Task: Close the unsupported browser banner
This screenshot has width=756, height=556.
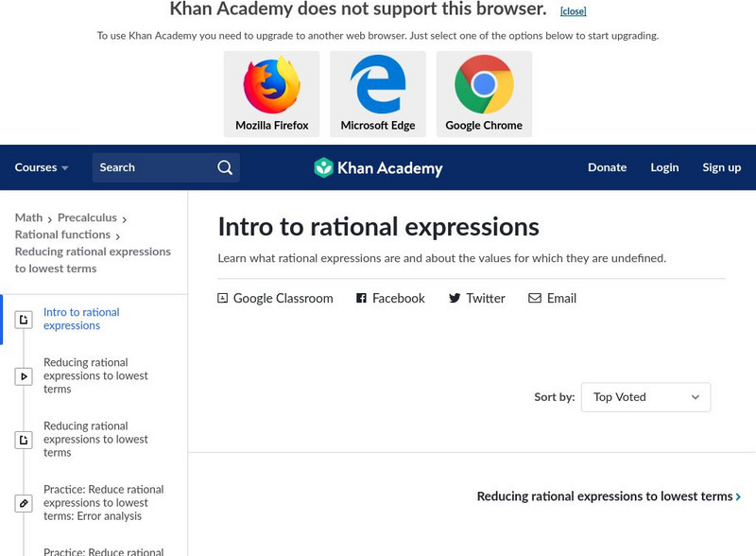Action: [573, 11]
